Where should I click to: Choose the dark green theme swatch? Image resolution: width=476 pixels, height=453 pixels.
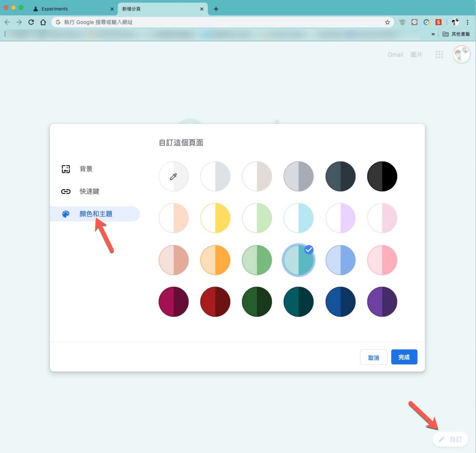(257, 302)
